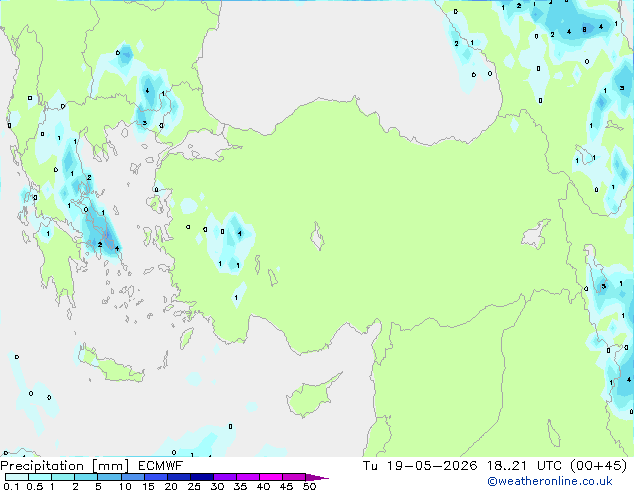Click the over-50 mm arrow end of the scale
634x490 pixels.
tap(317, 477)
